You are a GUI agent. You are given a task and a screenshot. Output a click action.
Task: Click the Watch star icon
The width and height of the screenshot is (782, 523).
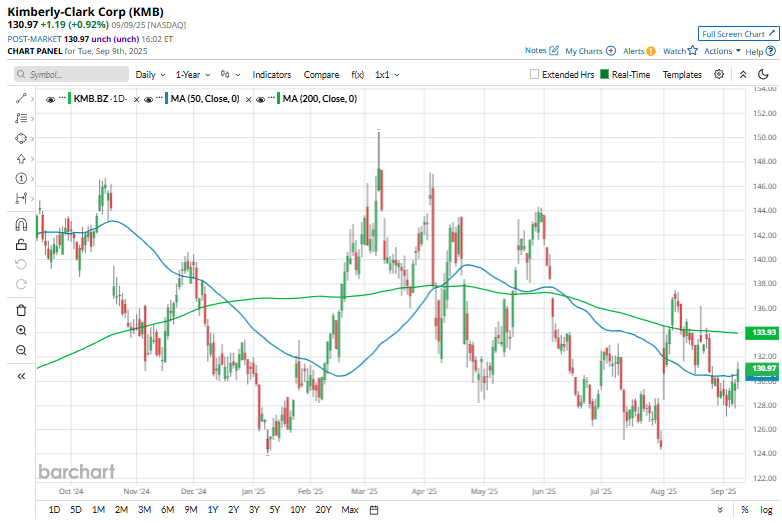pos(692,50)
